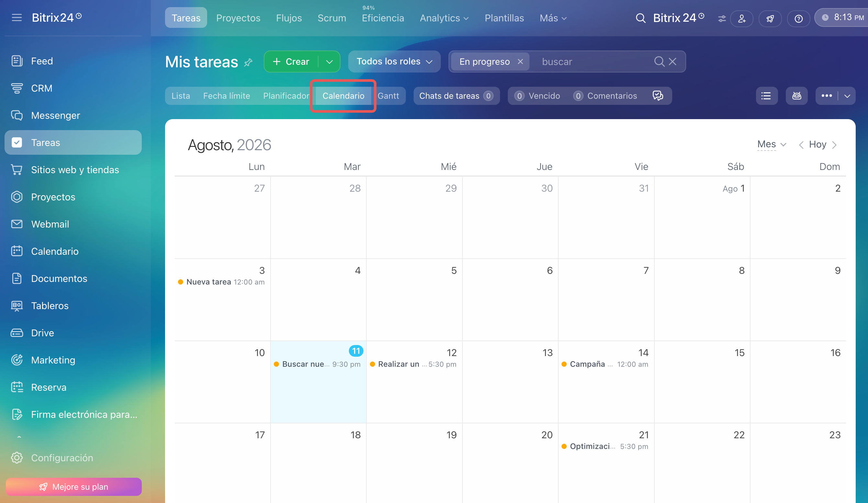Open Campaña task on day 14
868x503 pixels.
(605, 364)
